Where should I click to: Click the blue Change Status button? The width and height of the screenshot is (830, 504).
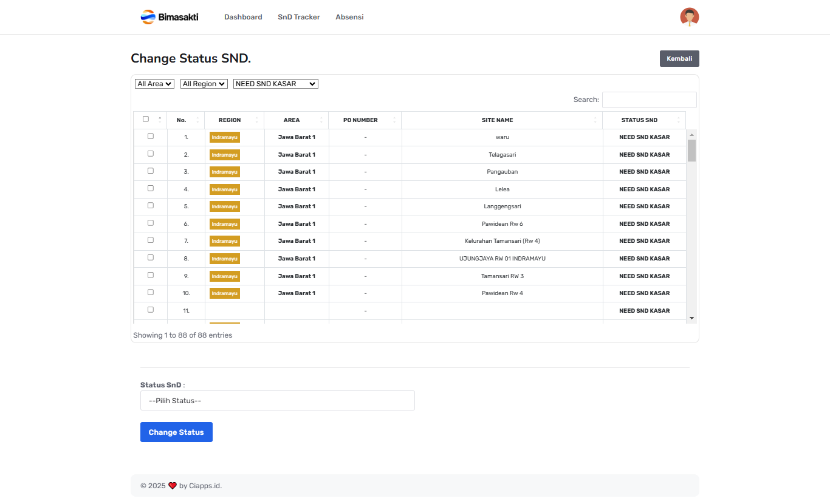tap(176, 432)
